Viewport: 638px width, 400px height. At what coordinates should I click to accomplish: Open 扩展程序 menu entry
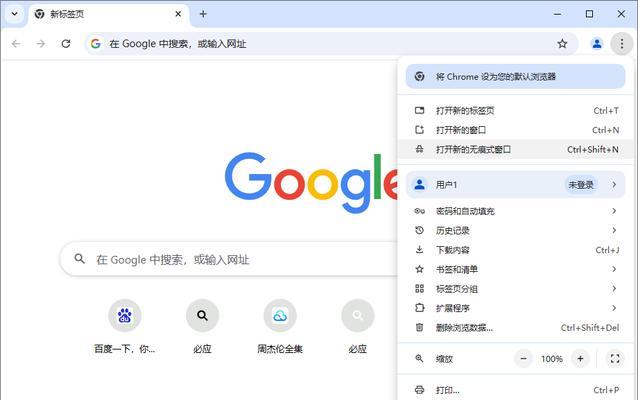pos(515,308)
